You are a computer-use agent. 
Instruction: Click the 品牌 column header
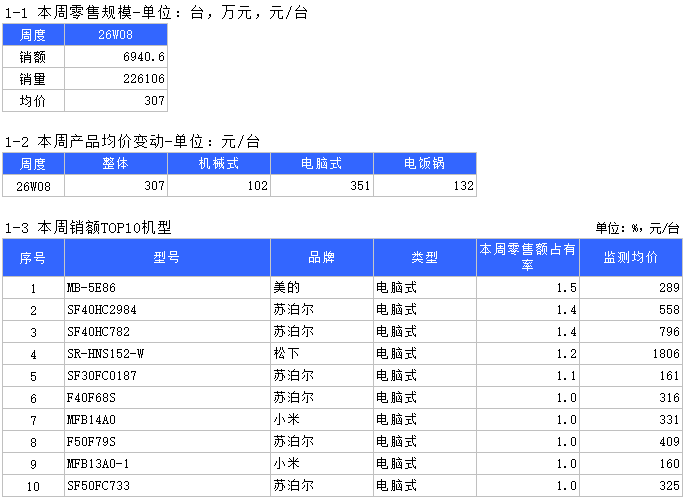point(322,258)
